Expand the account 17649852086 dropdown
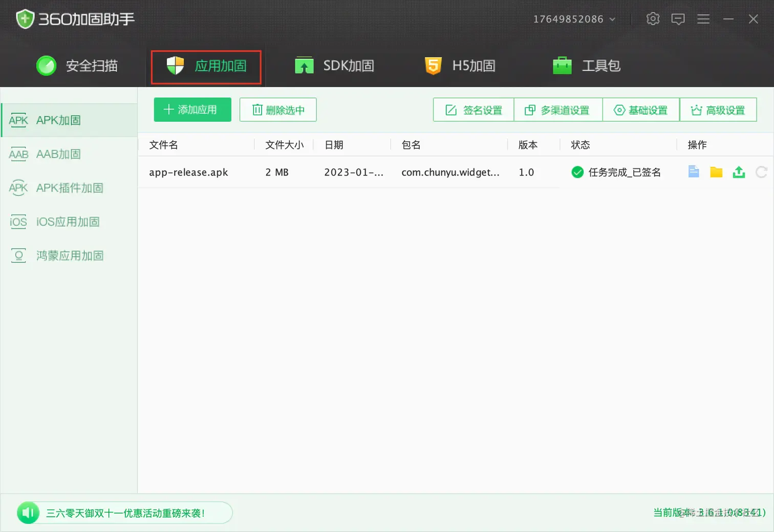This screenshot has width=774, height=532. 574,19
